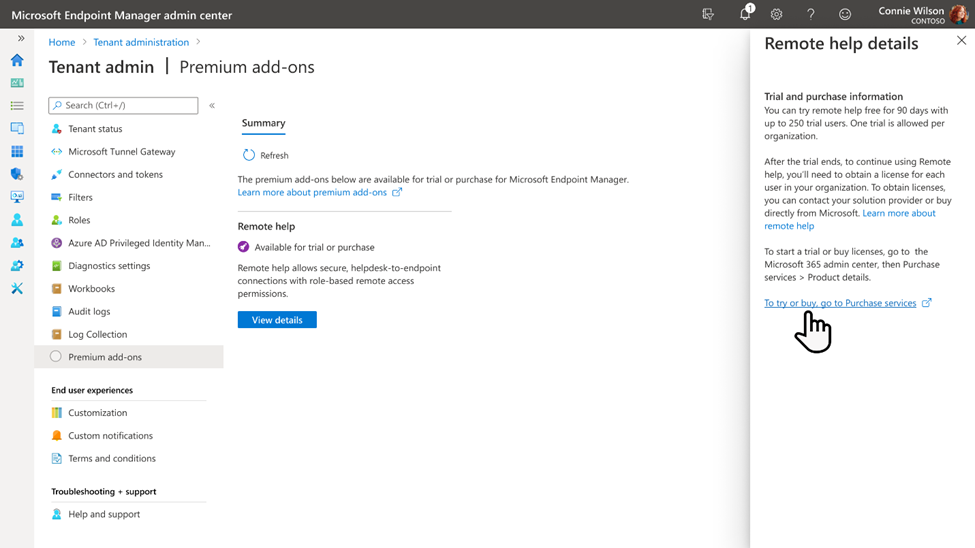Focus the Search (Ctrl+/) box
This screenshot has width=975, height=548.
tap(123, 105)
